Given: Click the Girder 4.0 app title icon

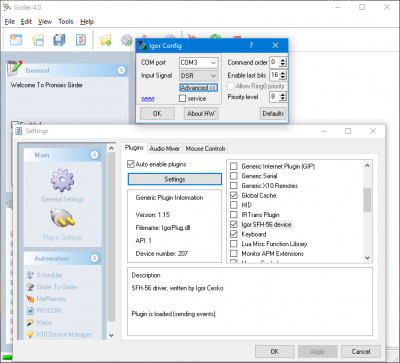Looking at the screenshot, I should tap(7, 7).
